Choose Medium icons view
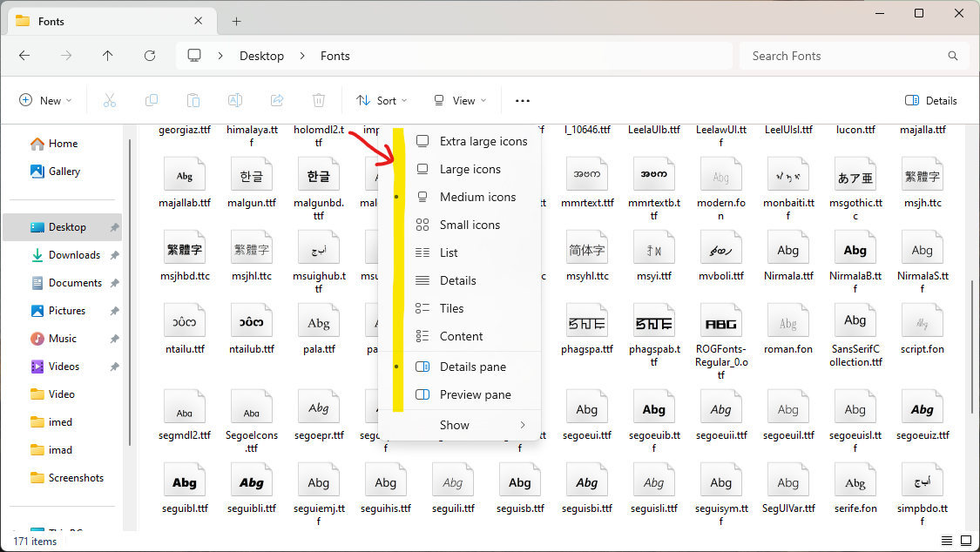980x552 pixels. (x=459, y=197)
